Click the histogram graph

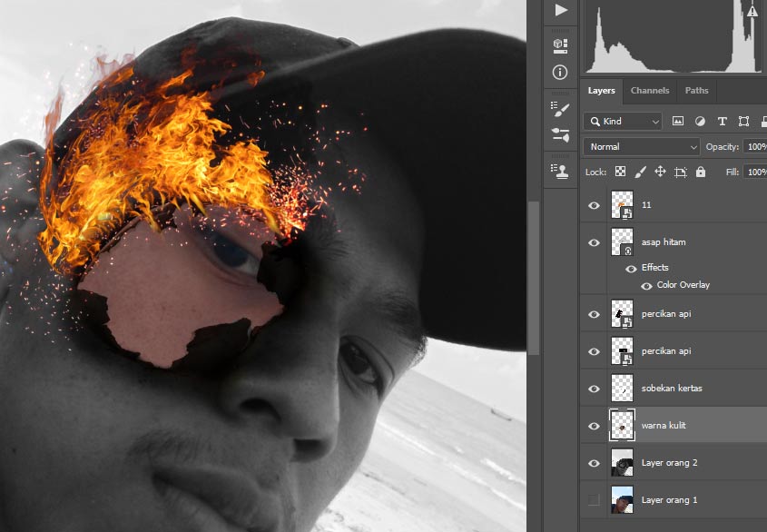coord(673,36)
